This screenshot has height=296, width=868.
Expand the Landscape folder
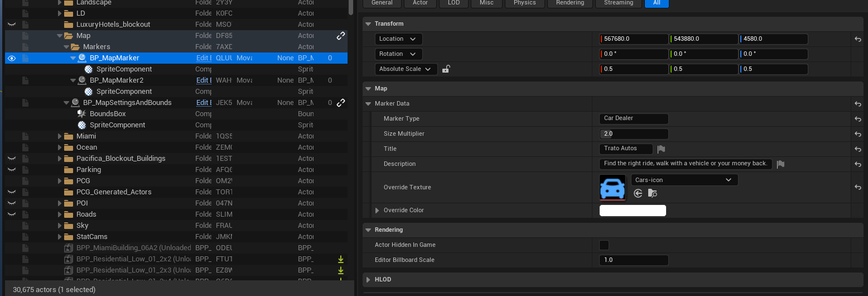coord(60,2)
